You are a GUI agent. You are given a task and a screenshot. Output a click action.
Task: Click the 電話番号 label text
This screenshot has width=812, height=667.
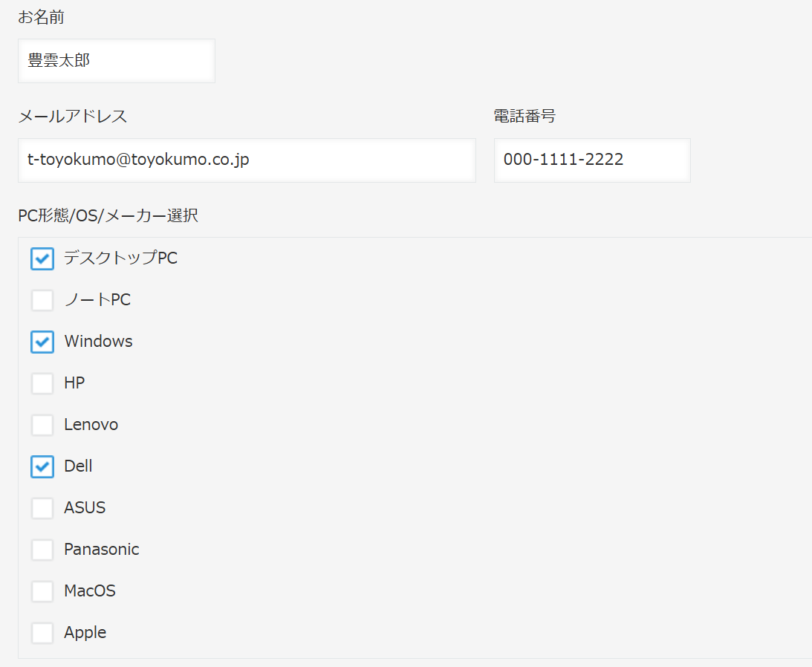[x=524, y=116]
